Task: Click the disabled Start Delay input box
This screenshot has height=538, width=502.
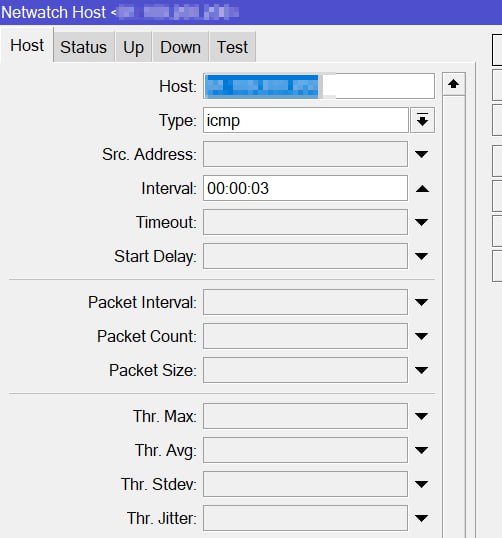Action: click(305, 256)
